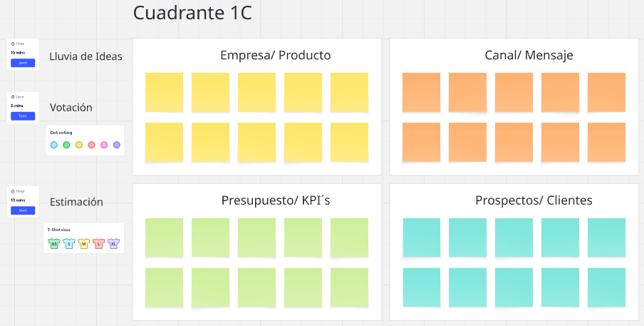Click the timer clock icon beside Lluvia de Ideas
644x326 pixels.
(x=14, y=44)
